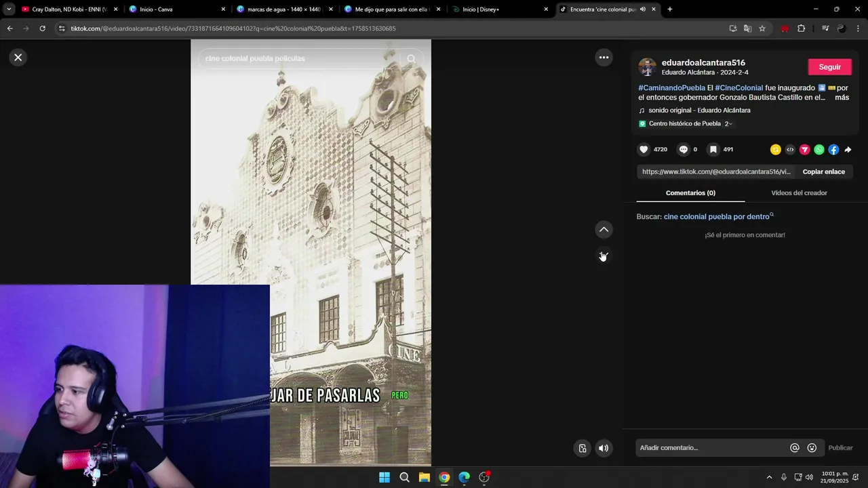Image resolution: width=868 pixels, height=488 pixels.
Task: Open OBS Studio from taskbar
Action: (x=484, y=477)
